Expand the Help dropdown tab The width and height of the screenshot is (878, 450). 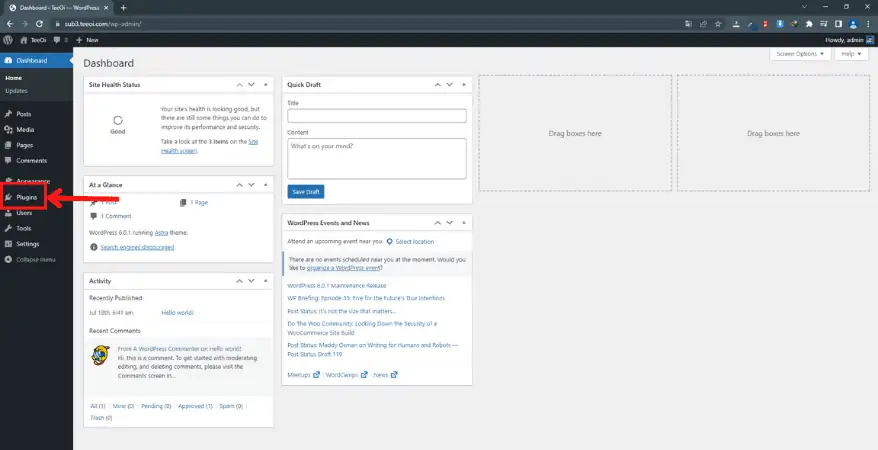[x=851, y=54]
